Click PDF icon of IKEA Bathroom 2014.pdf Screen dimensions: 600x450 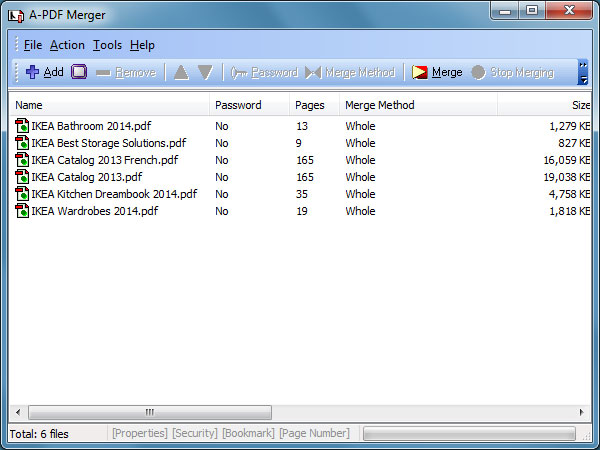click(x=22, y=126)
